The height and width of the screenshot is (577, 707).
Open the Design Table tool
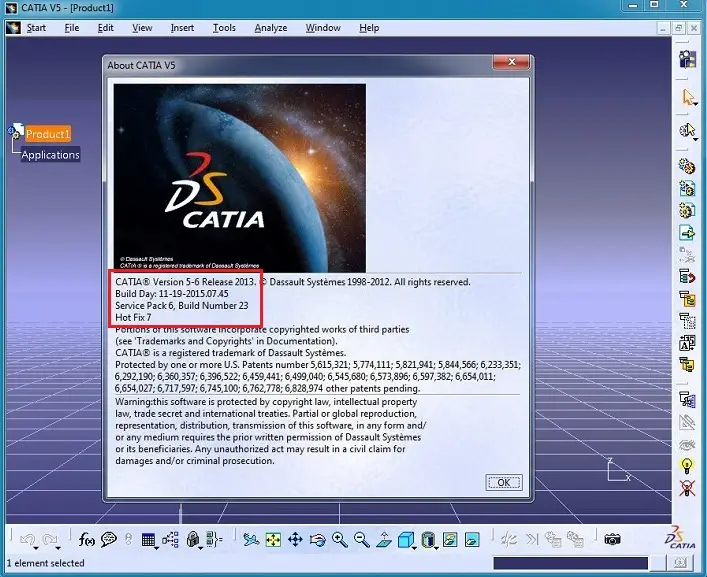148,540
